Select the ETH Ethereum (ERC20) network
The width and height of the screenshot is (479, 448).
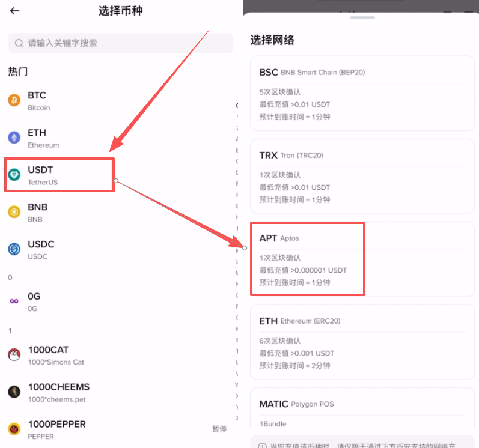point(362,343)
